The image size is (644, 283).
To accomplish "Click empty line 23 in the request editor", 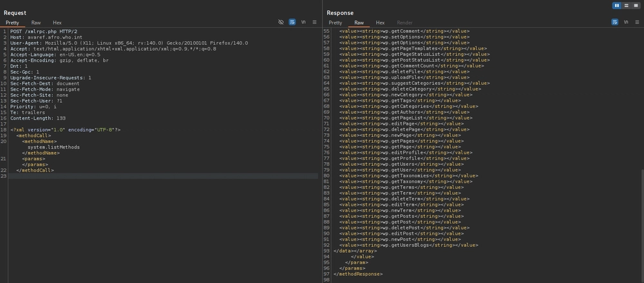I will click(x=163, y=176).
